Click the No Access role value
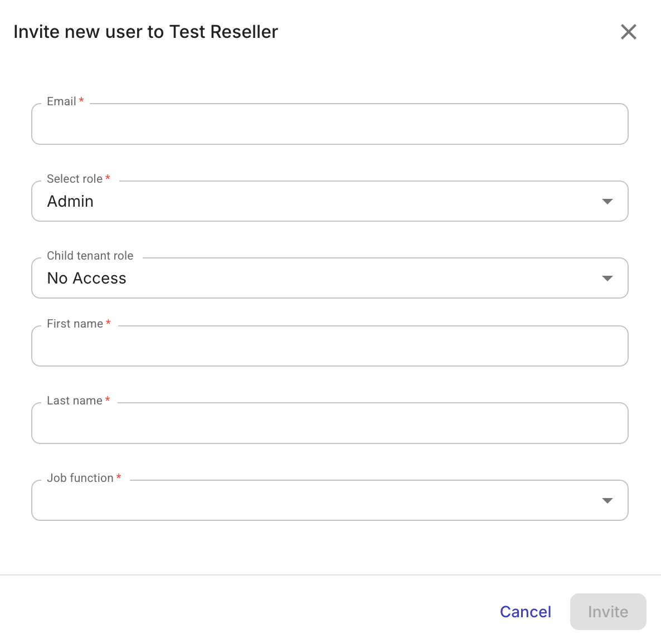The height and width of the screenshot is (644, 661). tap(86, 278)
